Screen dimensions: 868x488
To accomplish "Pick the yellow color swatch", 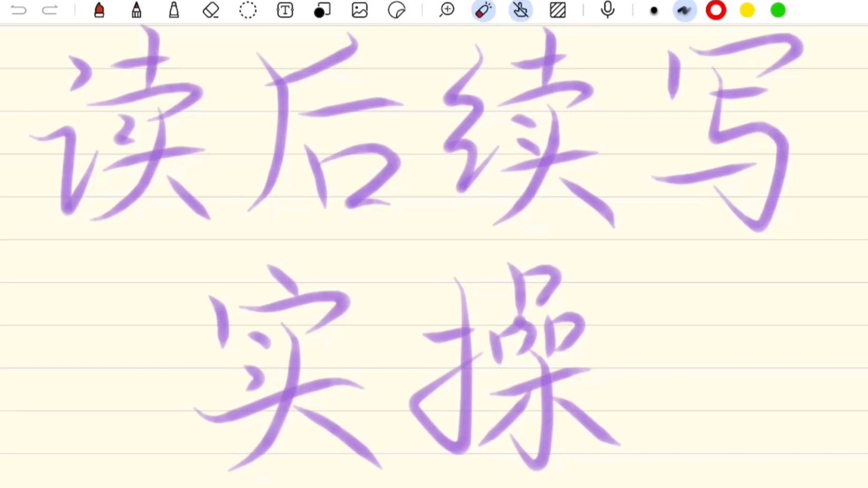I will coord(747,10).
